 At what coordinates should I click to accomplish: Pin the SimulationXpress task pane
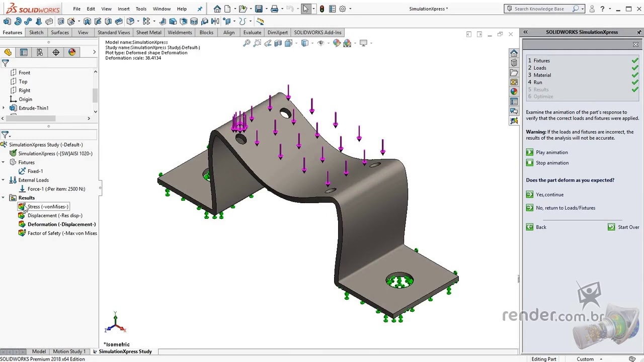(x=639, y=32)
